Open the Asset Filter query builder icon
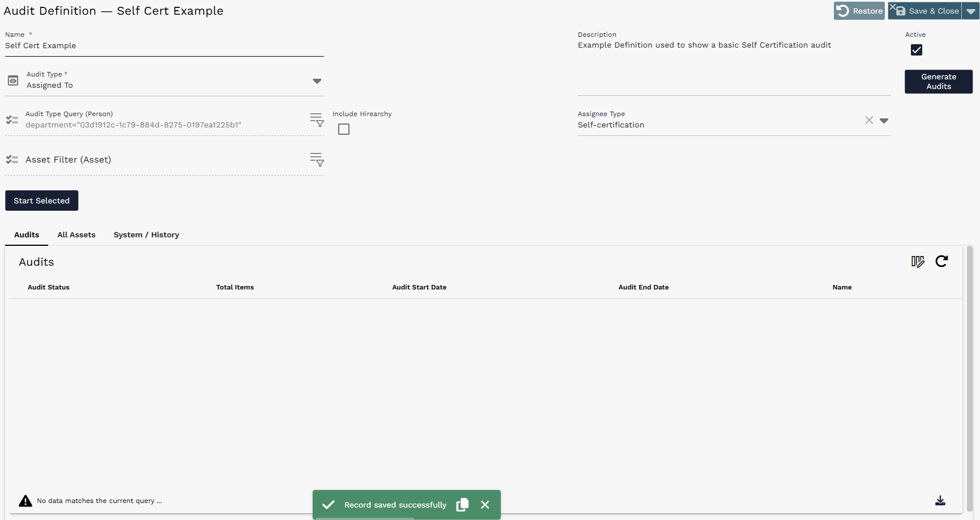The width and height of the screenshot is (980, 520). pyautogui.click(x=317, y=159)
